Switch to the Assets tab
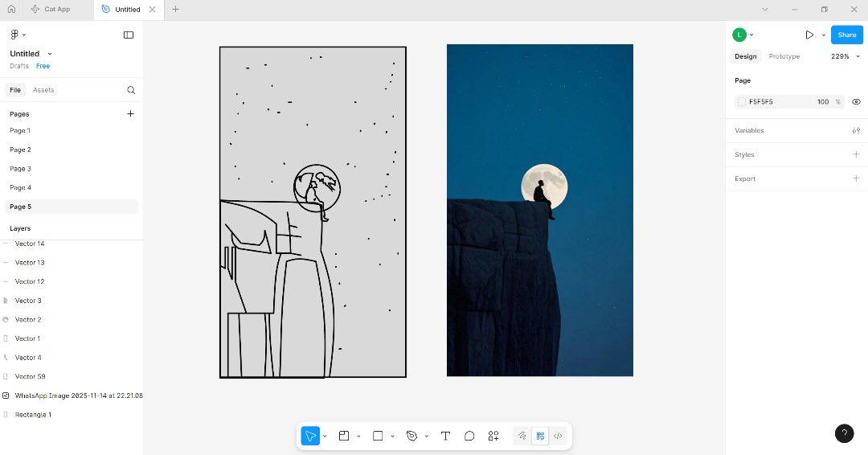The width and height of the screenshot is (868, 455). tap(43, 90)
